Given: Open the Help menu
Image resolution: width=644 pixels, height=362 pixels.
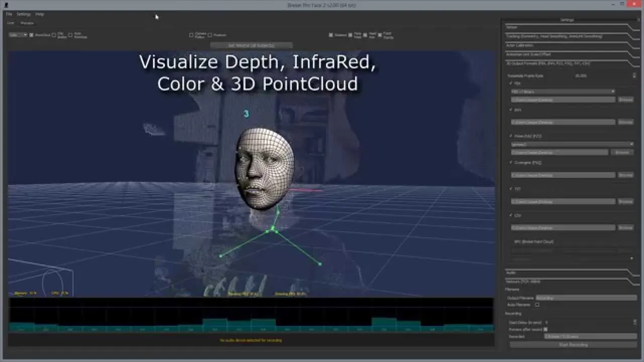Looking at the screenshot, I should pyautogui.click(x=40, y=14).
